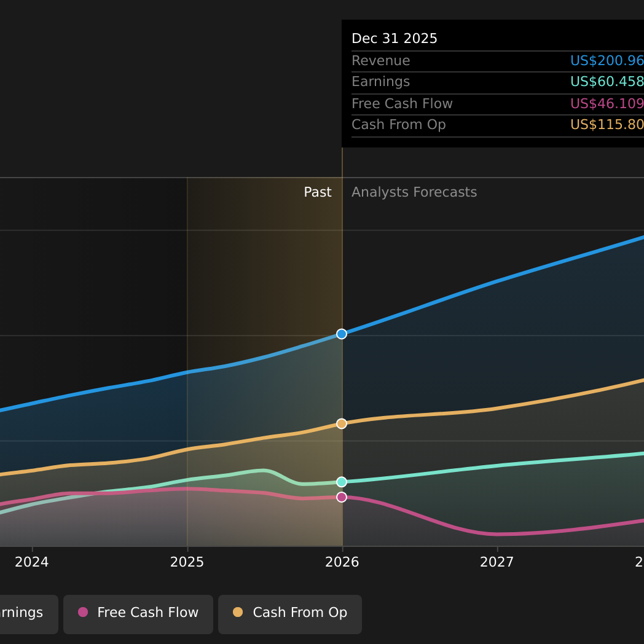644x644 pixels.
Task: Click the pink Free Cash Flow data marker
Action: (342, 497)
